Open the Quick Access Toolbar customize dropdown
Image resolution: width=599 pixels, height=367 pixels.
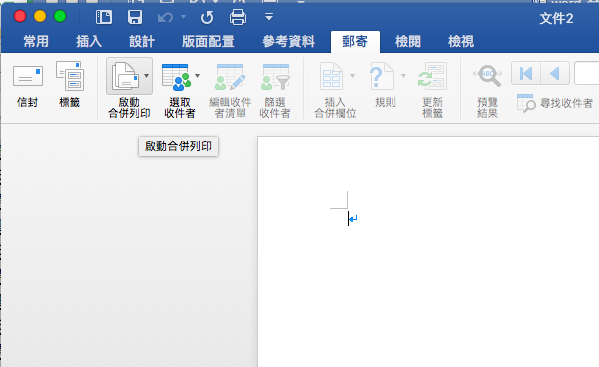coord(269,17)
